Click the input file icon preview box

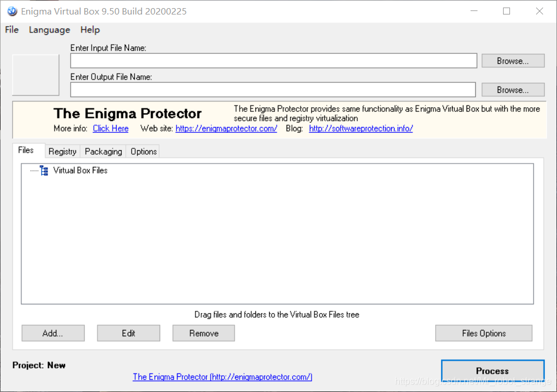point(35,75)
